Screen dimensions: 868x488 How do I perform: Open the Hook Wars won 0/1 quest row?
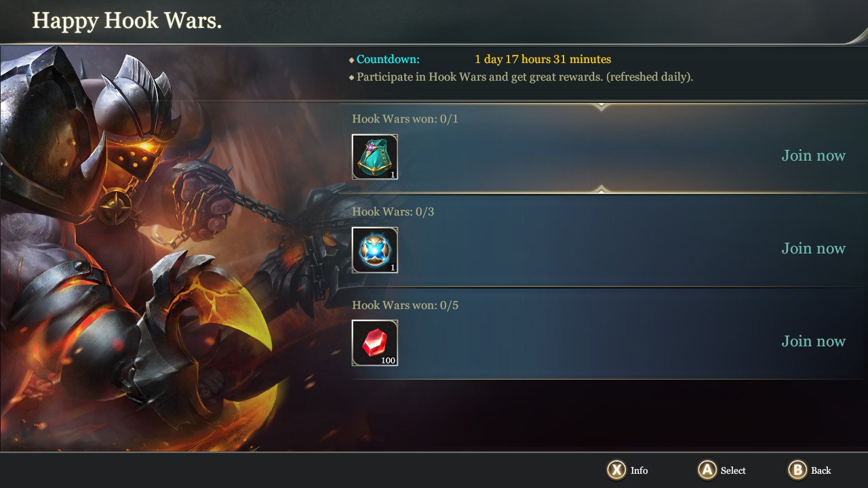pyautogui.click(x=604, y=148)
